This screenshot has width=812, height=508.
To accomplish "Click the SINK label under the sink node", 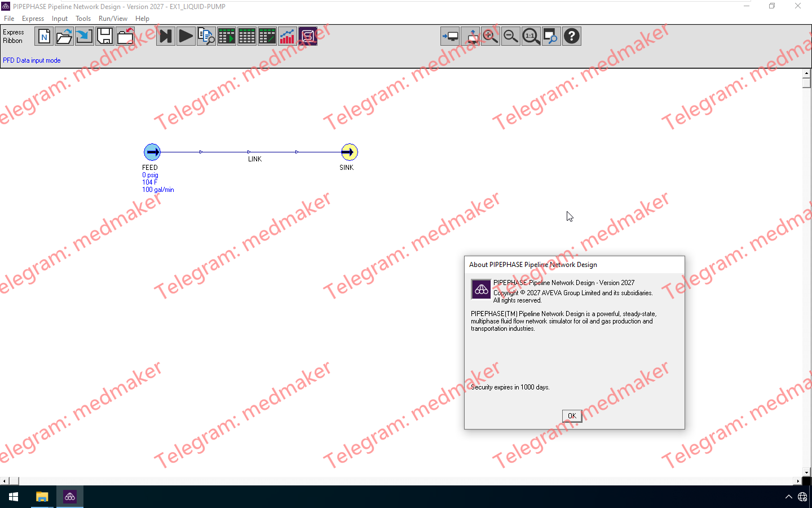I will point(347,168).
